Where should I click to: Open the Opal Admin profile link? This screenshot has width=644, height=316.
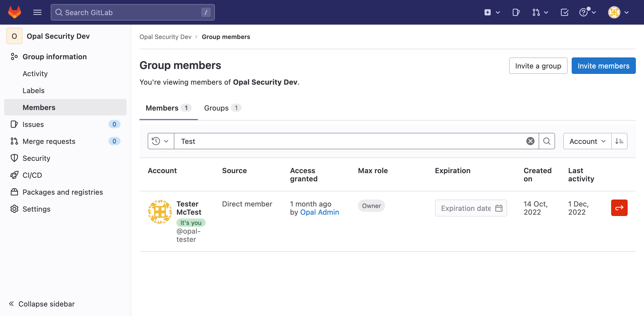[319, 212]
